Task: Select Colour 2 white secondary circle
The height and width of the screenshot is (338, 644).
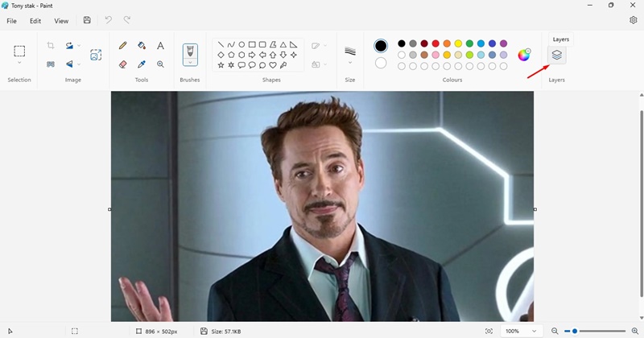Action: click(x=381, y=63)
